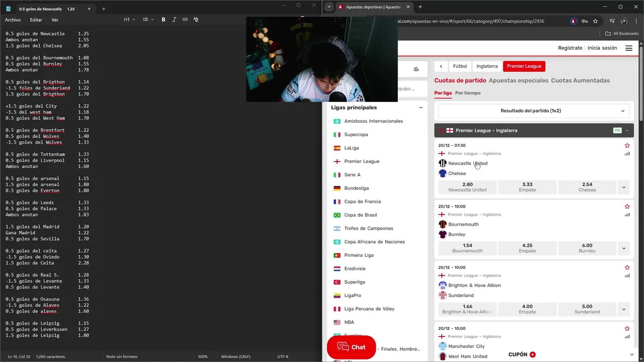Switch to the Apuestas especiales tab

click(x=518, y=80)
